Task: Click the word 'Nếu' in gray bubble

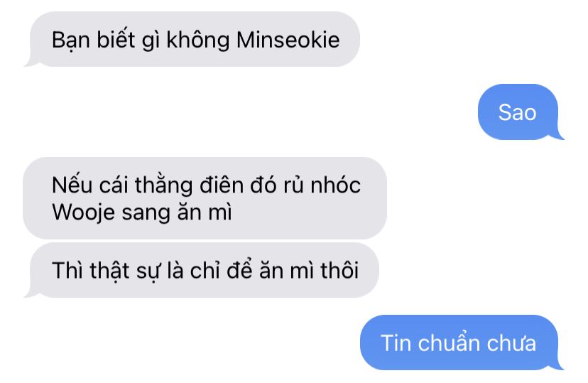Action: click(72, 185)
